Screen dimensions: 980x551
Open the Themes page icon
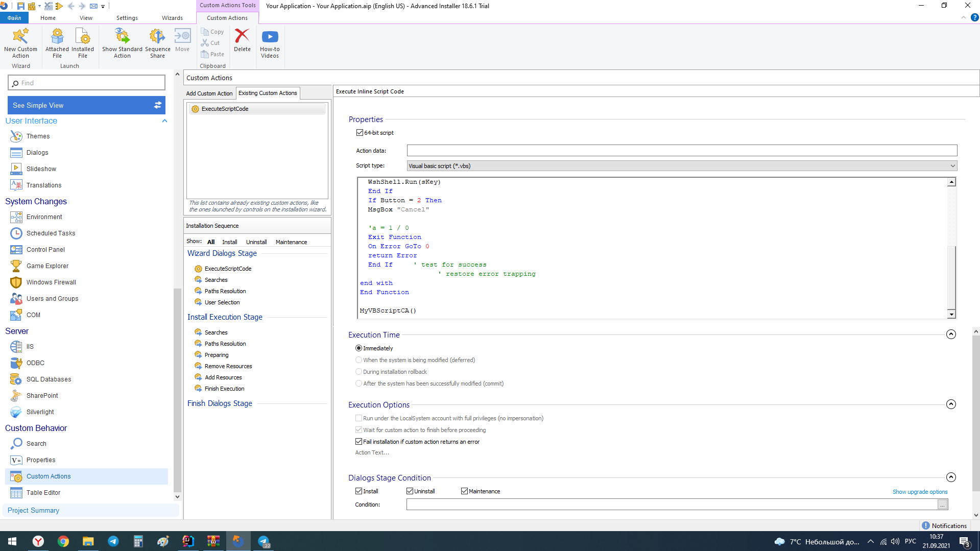(x=16, y=136)
